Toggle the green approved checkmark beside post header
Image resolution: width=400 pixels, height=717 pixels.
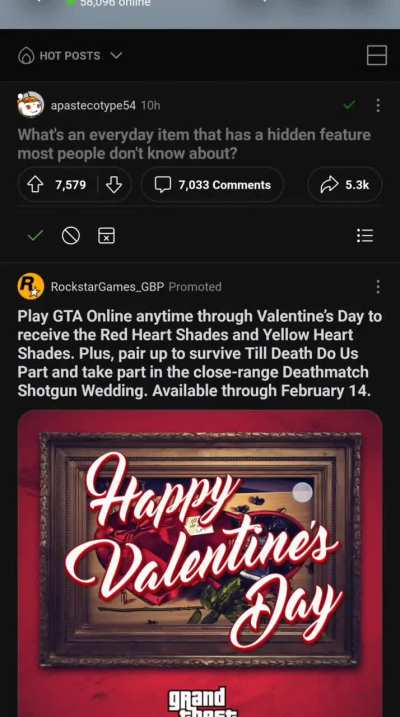(349, 105)
